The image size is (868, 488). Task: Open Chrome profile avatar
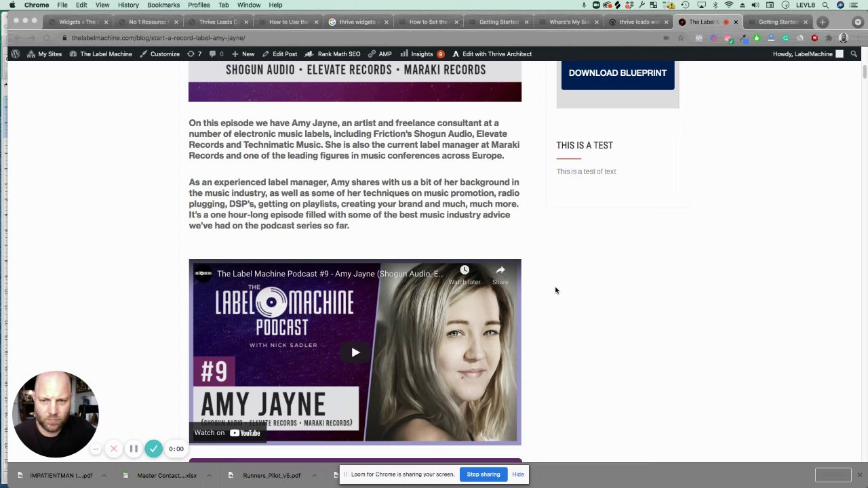(x=843, y=38)
